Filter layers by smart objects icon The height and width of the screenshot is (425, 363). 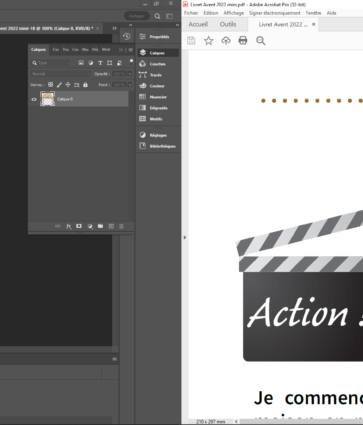pyautogui.click(x=119, y=63)
